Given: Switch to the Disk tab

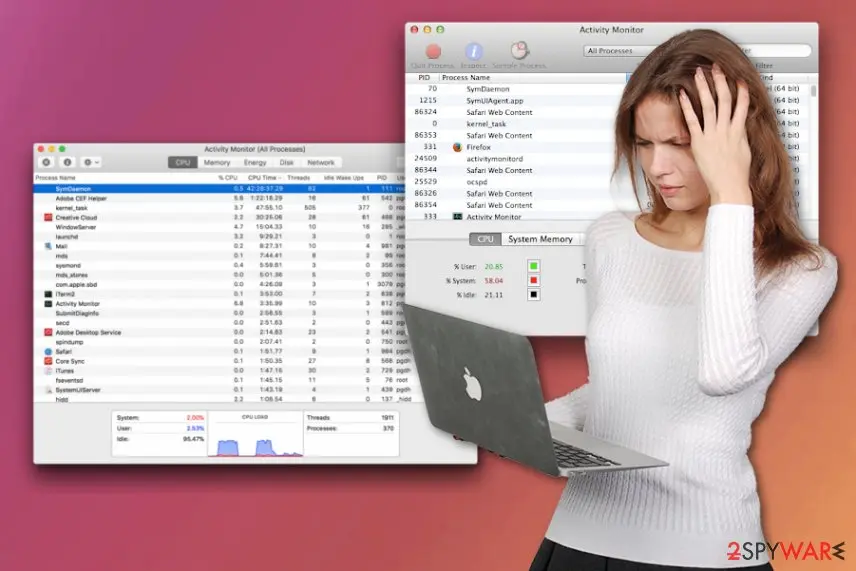Looking at the screenshot, I should pos(287,163).
